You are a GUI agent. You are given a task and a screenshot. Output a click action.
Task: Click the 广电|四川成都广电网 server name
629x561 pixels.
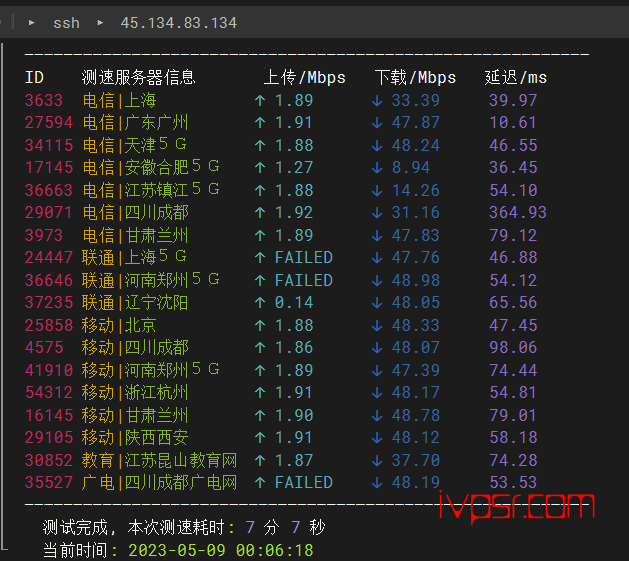[x=159, y=482]
